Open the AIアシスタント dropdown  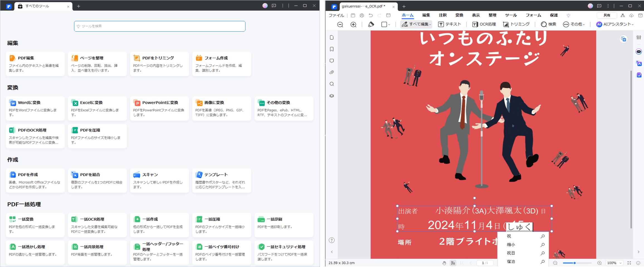615,24
